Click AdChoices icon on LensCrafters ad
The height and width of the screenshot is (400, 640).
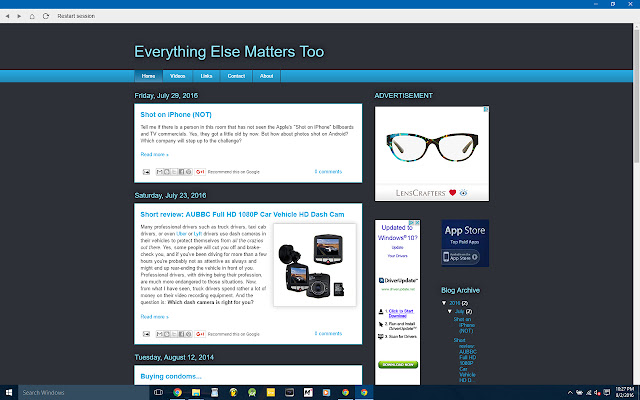486,109
